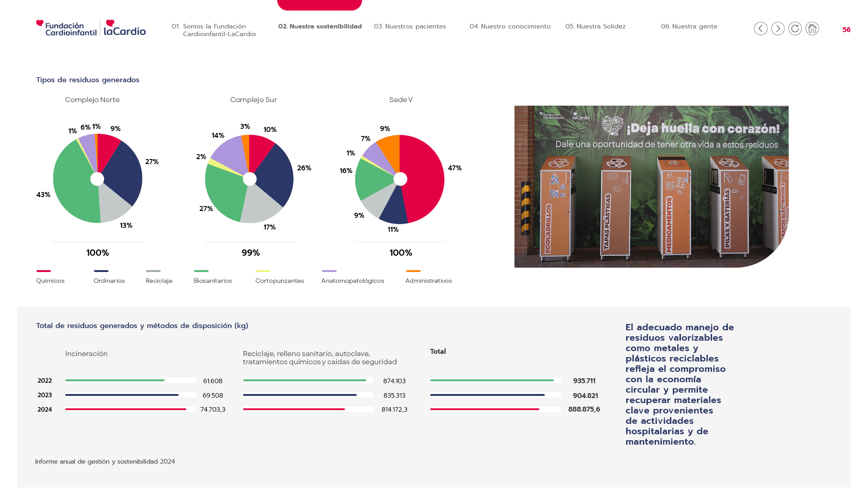Screen dimensions: 868x488
Task: Click the page number 56
Action: point(846,30)
